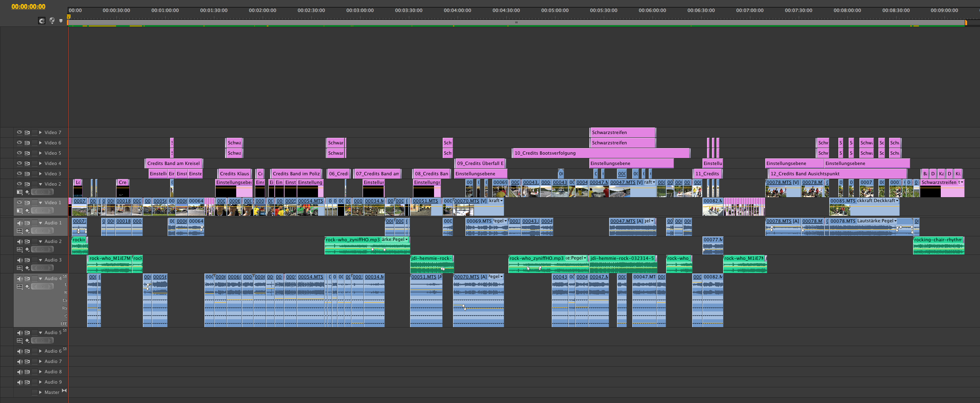Expand the Master track
The image size is (980, 403).
pos(40,392)
